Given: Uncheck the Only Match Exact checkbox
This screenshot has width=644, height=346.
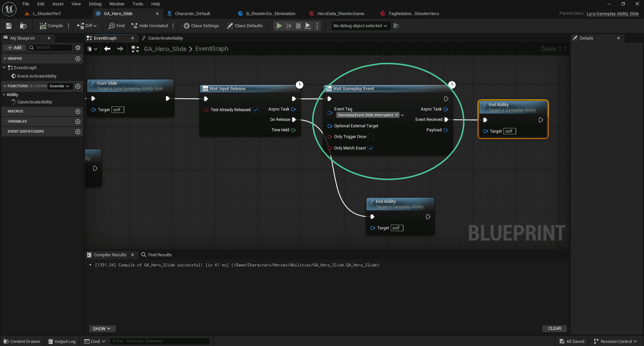Looking at the screenshot, I should pyautogui.click(x=370, y=148).
